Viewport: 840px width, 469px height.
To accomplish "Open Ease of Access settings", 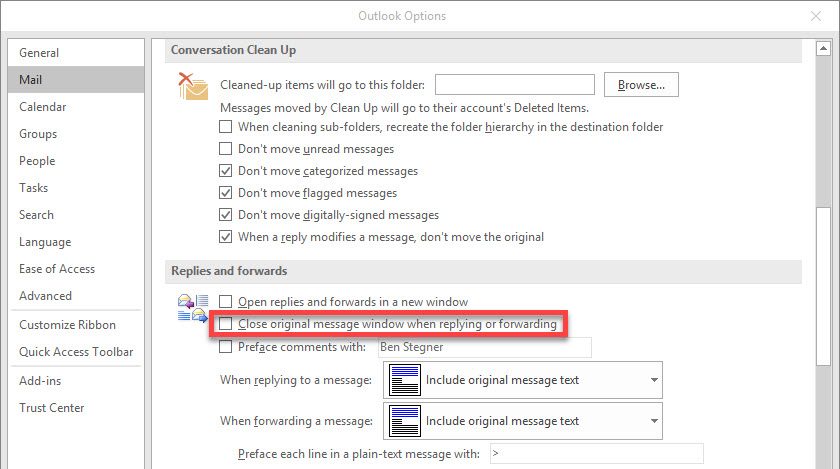I will [76, 269].
